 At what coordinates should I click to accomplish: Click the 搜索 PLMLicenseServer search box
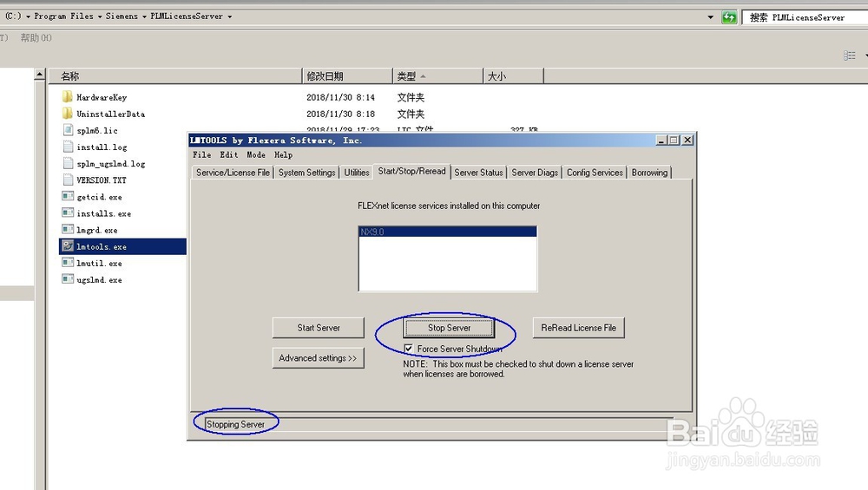[806, 17]
